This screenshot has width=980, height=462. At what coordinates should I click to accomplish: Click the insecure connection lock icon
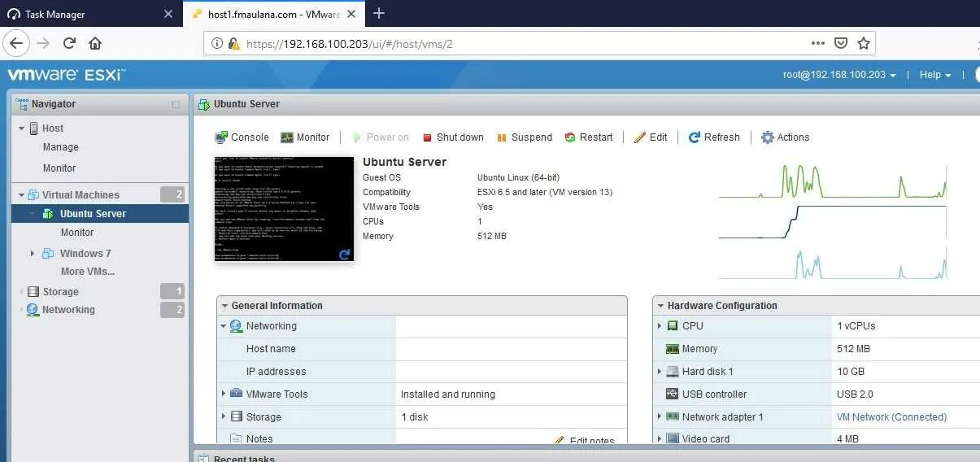click(234, 44)
